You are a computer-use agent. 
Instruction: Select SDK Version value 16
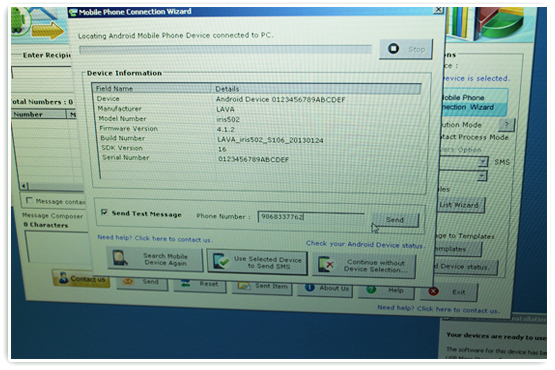(222, 149)
